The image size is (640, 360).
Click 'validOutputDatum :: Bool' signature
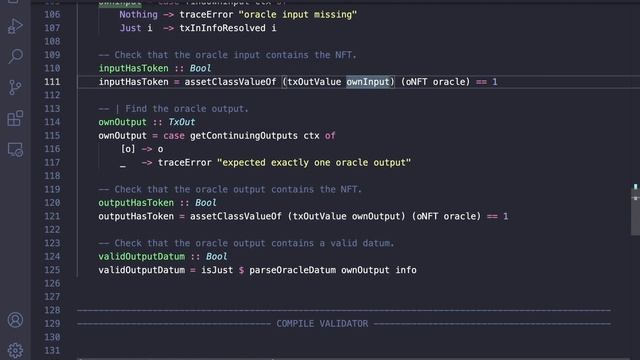point(162,257)
